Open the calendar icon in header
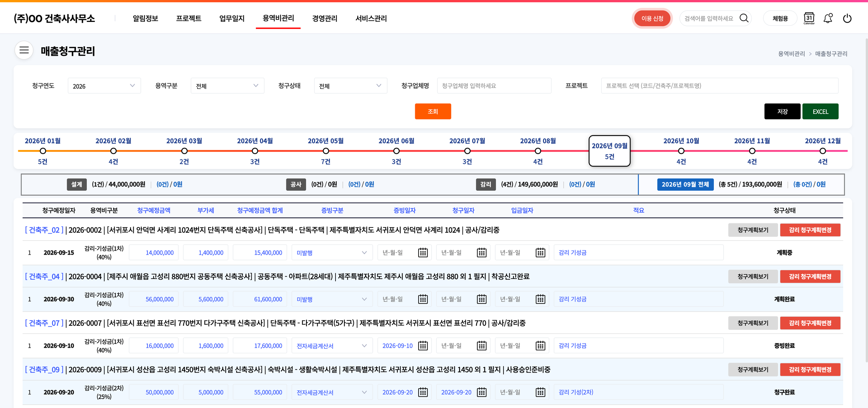The image size is (868, 408). point(809,18)
